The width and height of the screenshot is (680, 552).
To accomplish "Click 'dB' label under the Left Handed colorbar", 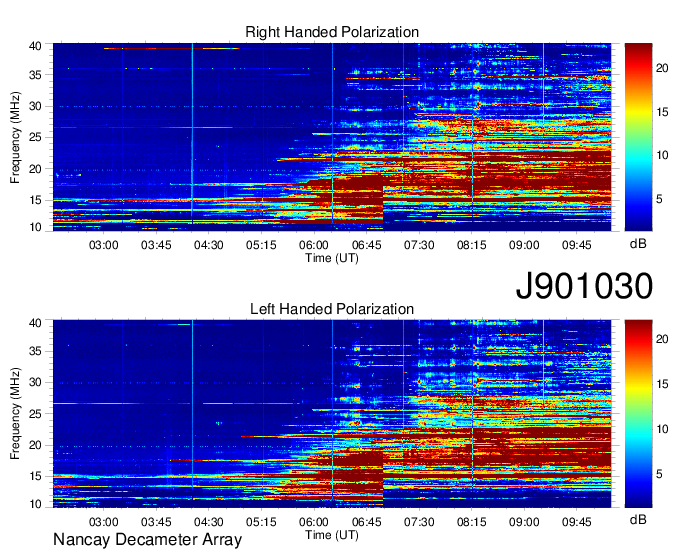I will (638, 519).
